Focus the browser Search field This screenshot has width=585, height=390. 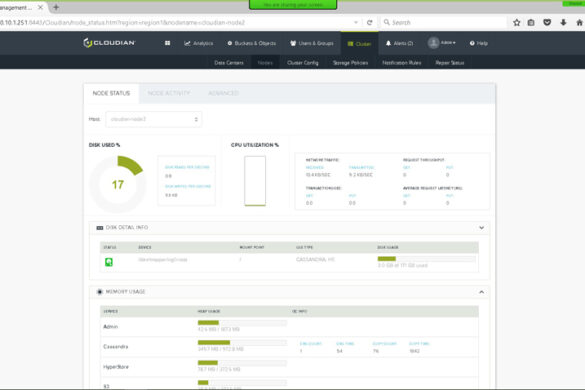pos(444,22)
